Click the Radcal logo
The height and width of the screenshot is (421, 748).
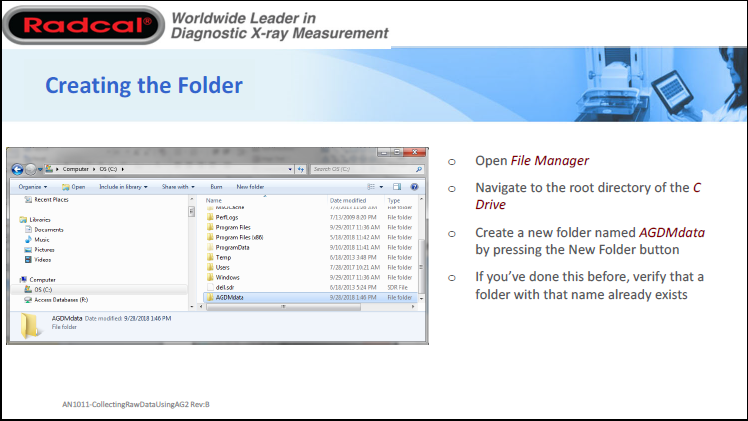(84, 25)
